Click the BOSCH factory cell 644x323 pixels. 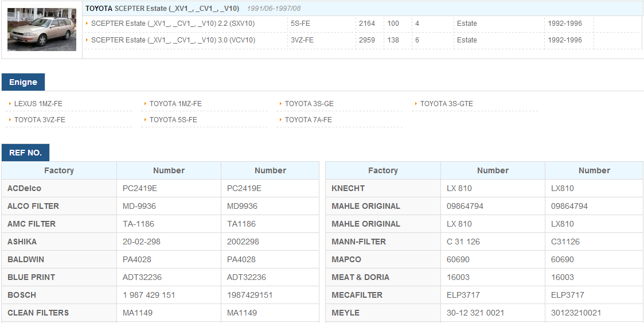tap(59, 295)
